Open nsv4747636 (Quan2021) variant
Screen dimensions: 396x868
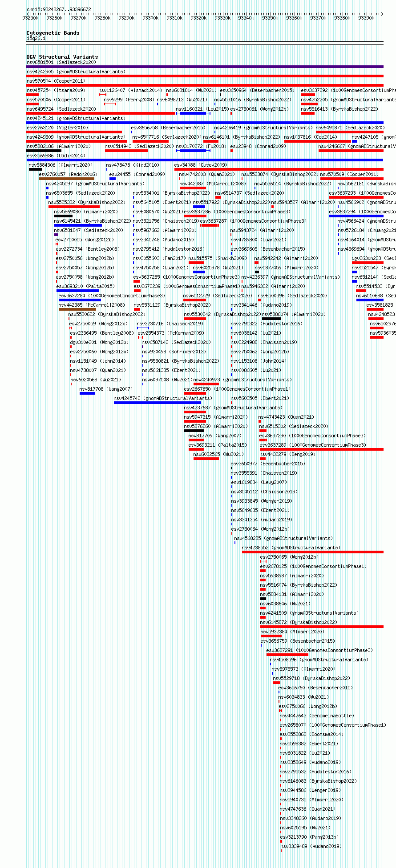click(x=307, y=809)
